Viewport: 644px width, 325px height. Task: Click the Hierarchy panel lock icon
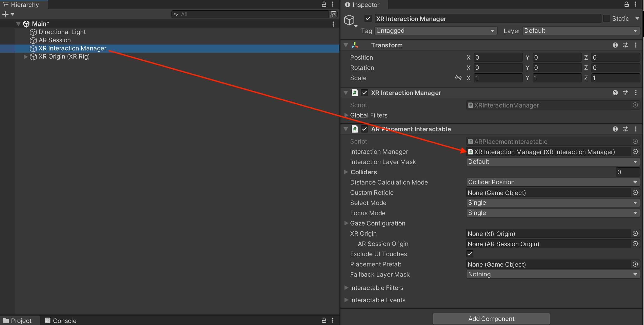pos(324,4)
